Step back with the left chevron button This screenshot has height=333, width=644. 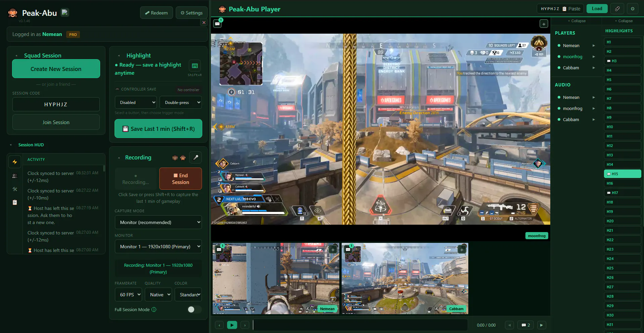point(219,325)
